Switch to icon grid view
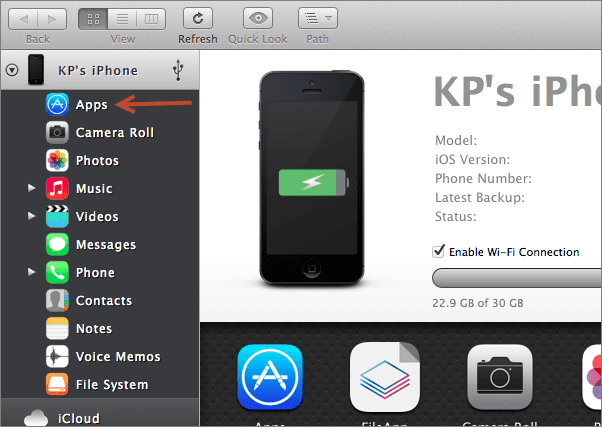The height and width of the screenshot is (427, 602). click(x=93, y=19)
